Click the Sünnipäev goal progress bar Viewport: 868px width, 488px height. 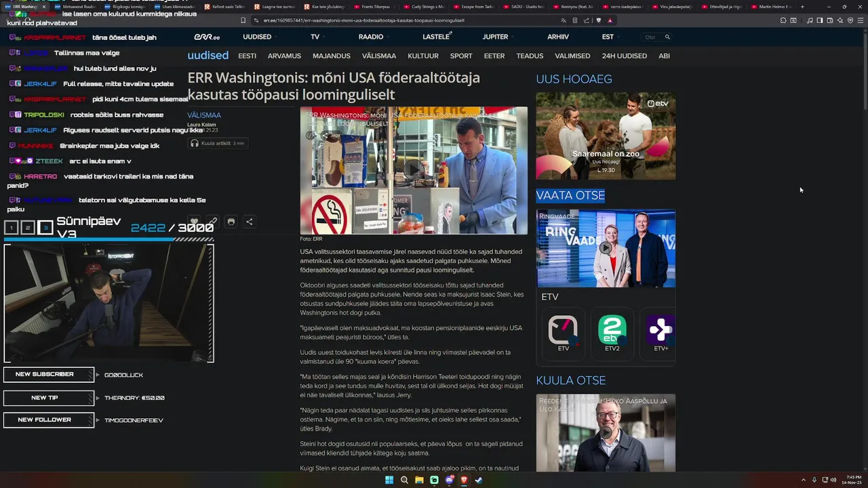pos(108,239)
